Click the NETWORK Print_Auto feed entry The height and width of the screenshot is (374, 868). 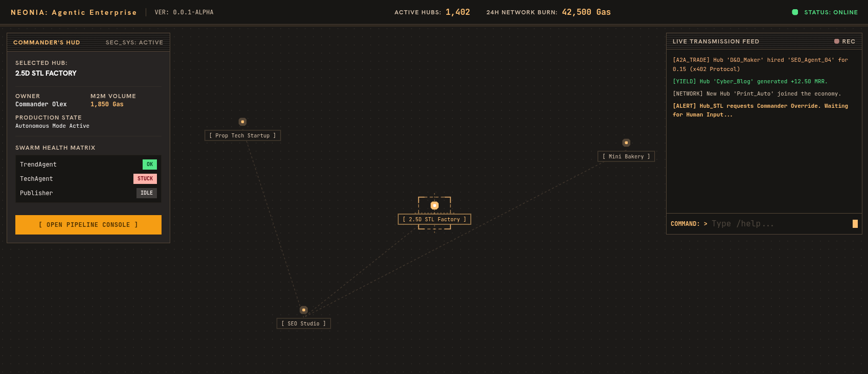pos(757,93)
